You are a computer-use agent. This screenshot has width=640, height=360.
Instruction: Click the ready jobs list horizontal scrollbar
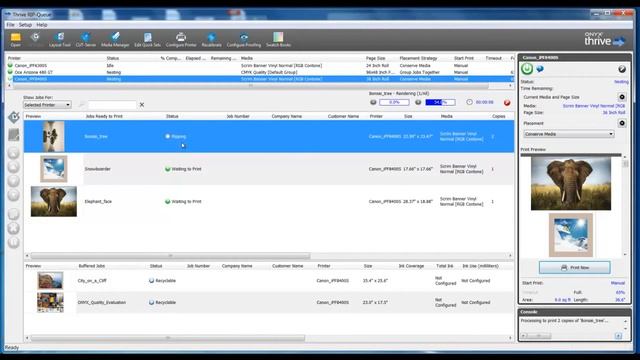click(170, 256)
